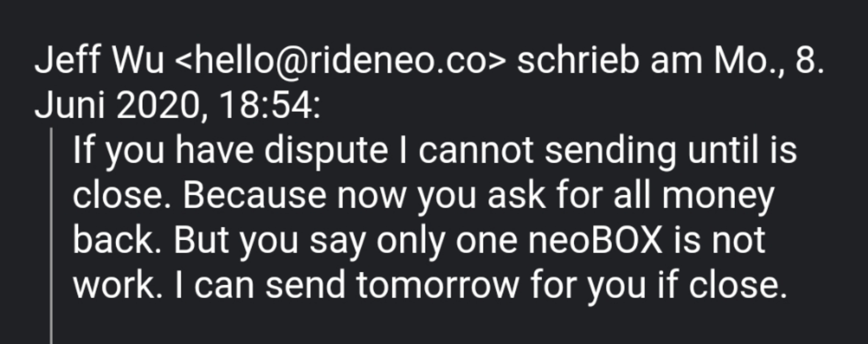Screen dimensions: 868x344
Task: Click the word "dispute" in the quote
Action: click(x=325, y=151)
